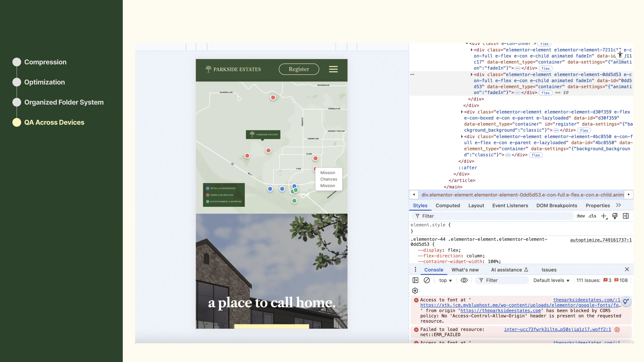Open drawer more options three dots
The height and width of the screenshot is (362, 644).
tap(415, 269)
